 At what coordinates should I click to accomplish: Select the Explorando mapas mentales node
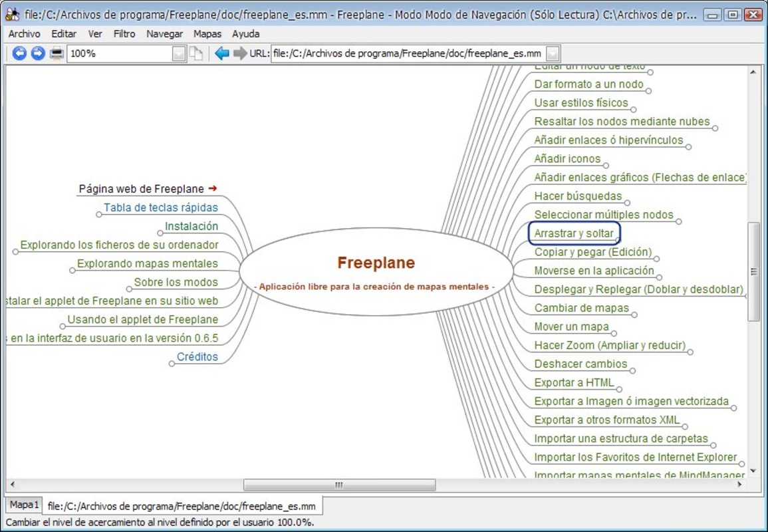(x=148, y=263)
